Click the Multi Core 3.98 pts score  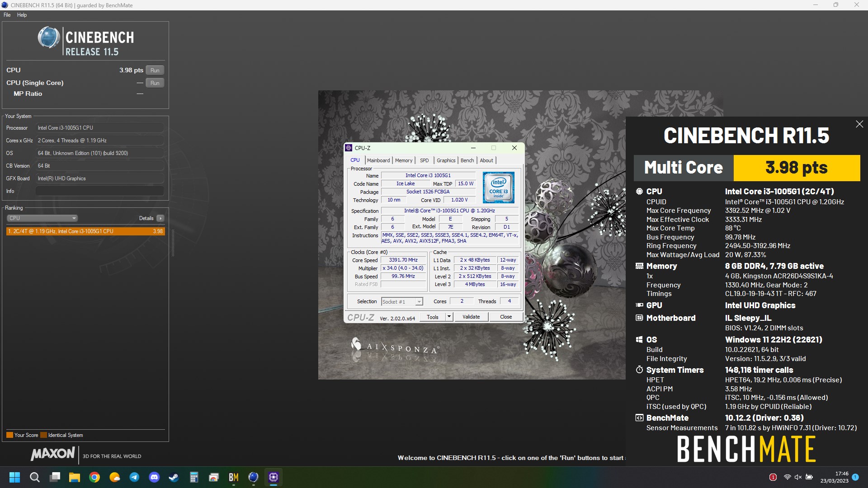797,168
